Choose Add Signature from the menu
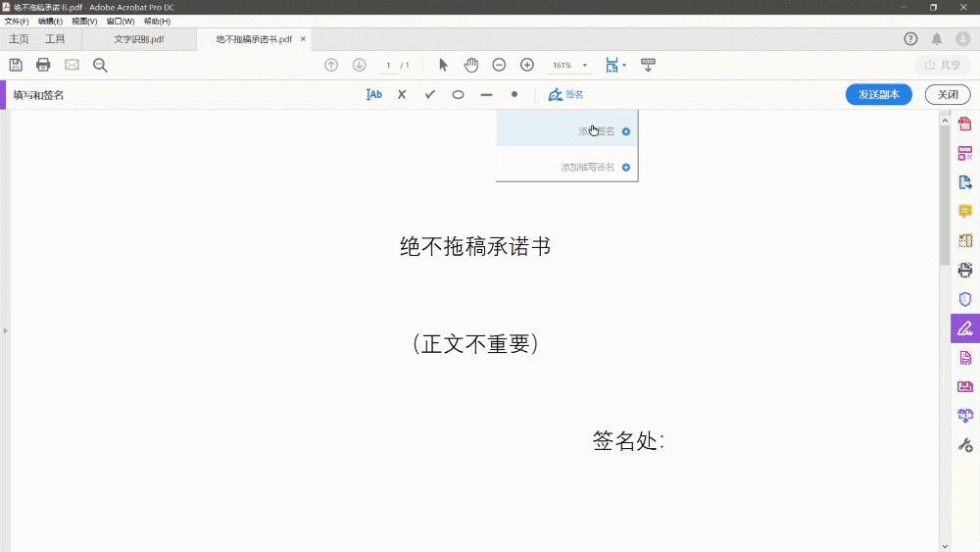The height and width of the screenshot is (552, 980). pos(566,131)
